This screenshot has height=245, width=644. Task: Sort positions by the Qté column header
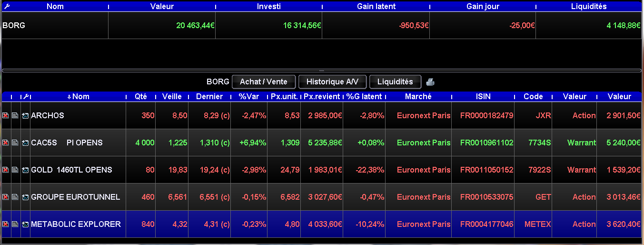click(141, 96)
